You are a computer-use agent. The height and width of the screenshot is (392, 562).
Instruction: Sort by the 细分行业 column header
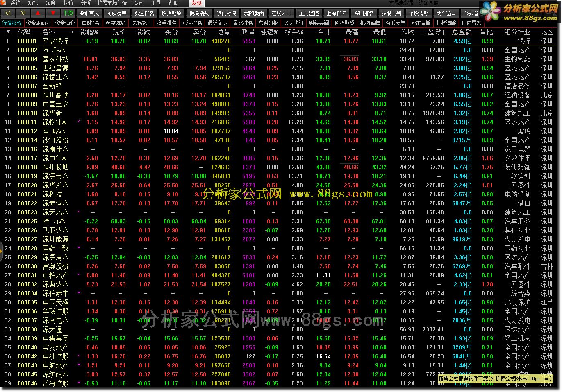click(x=517, y=32)
